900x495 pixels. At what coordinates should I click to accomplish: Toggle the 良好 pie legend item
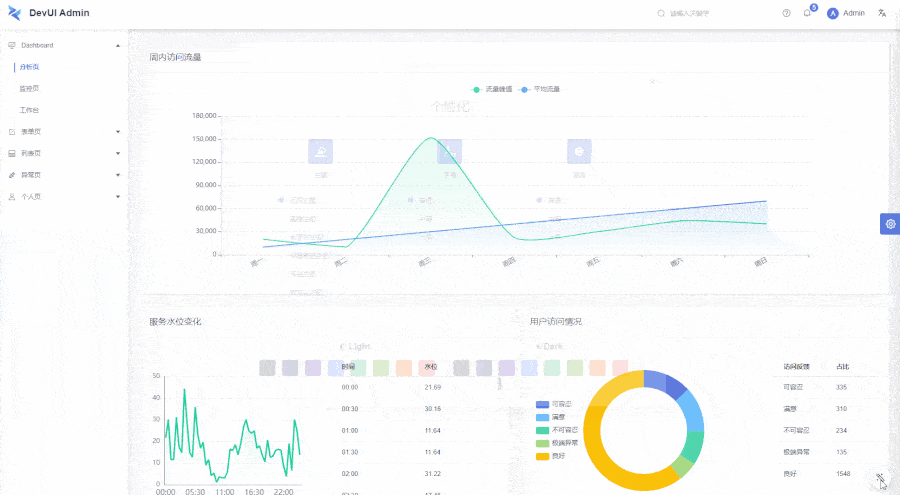[x=550, y=456]
